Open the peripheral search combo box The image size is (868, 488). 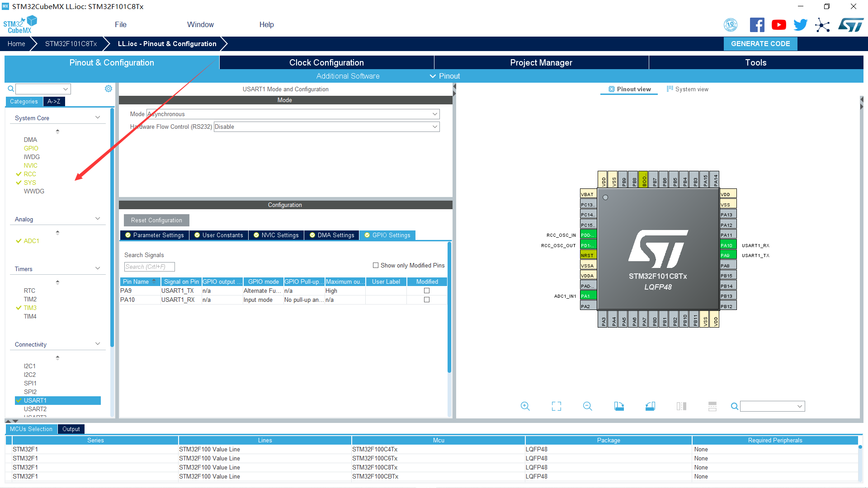point(43,89)
